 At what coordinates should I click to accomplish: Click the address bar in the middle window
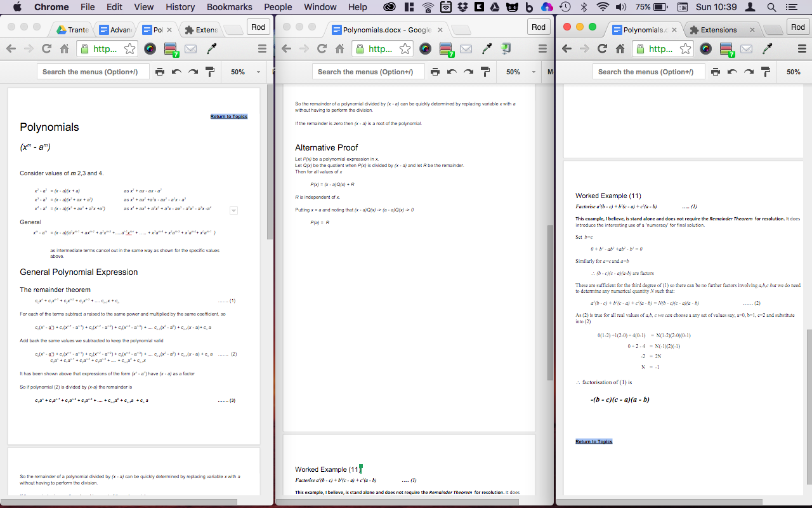(383, 49)
